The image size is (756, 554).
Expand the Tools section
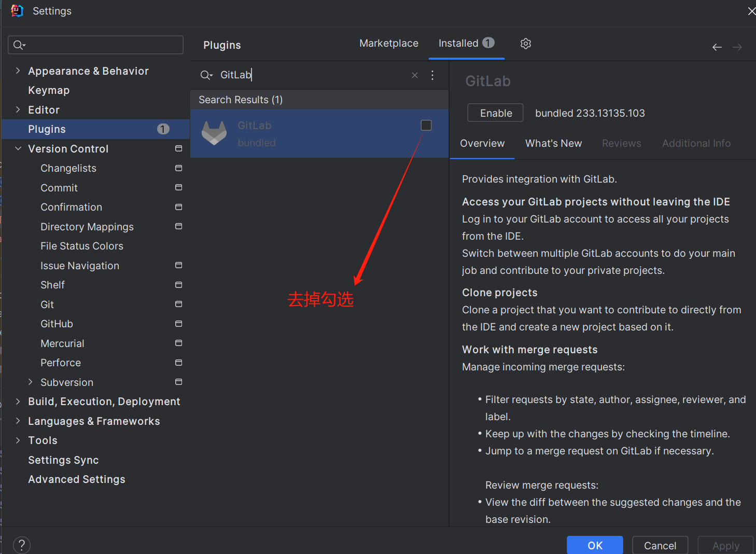click(x=18, y=440)
